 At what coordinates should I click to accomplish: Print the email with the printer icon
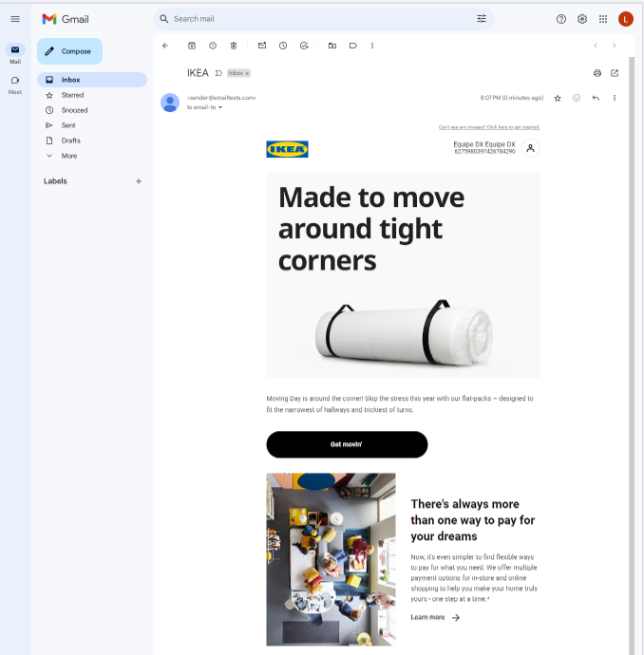tap(597, 73)
